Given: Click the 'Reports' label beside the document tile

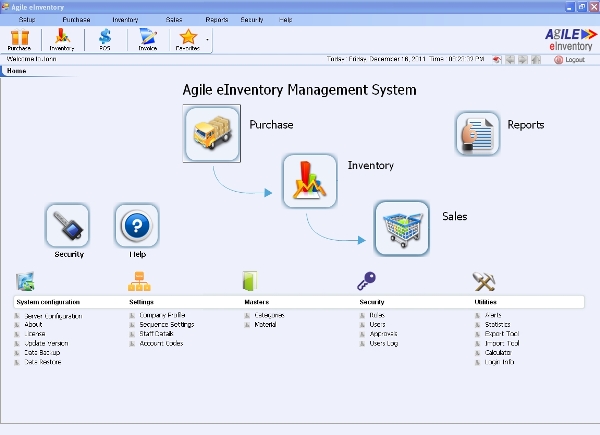Looking at the screenshot, I should pyautogui.click(x=526, y=125).
